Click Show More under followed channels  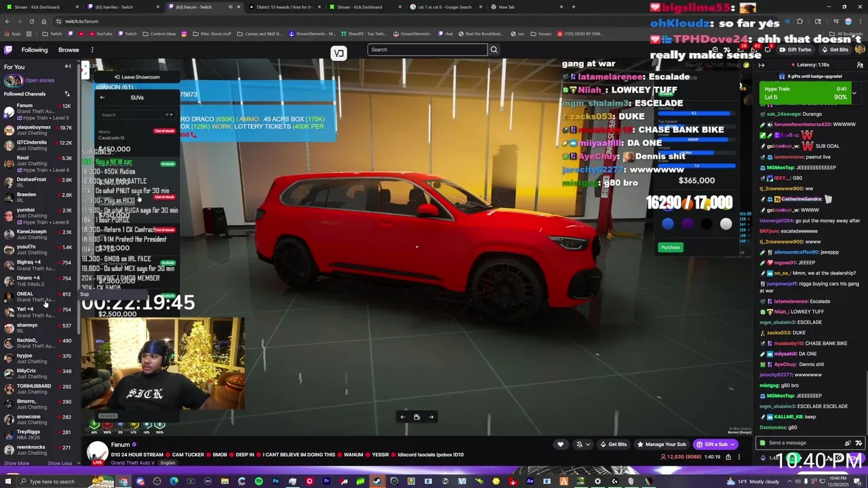click(x=16, y=463)
